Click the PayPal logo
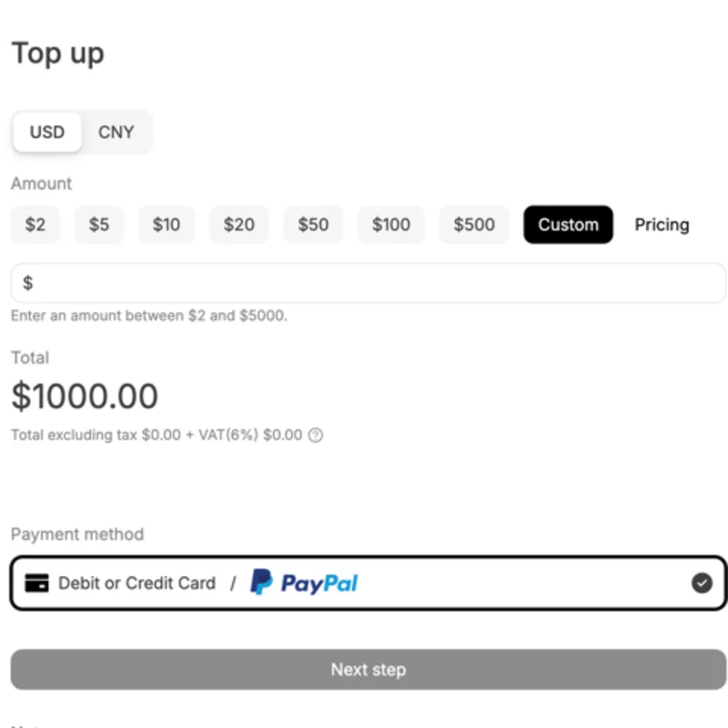This screenshot has width=728, height=728. 304,582
